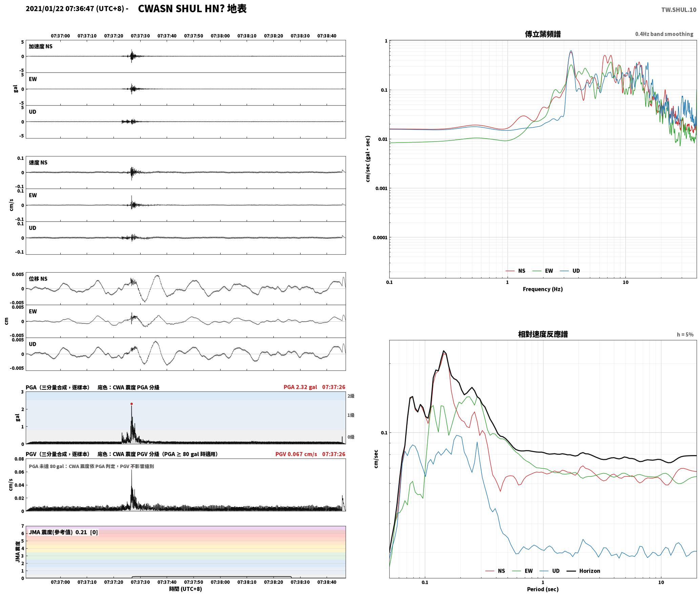Click the 速度 NS panel label
This screenshot has width=700, height=596.
coord(38,163)
